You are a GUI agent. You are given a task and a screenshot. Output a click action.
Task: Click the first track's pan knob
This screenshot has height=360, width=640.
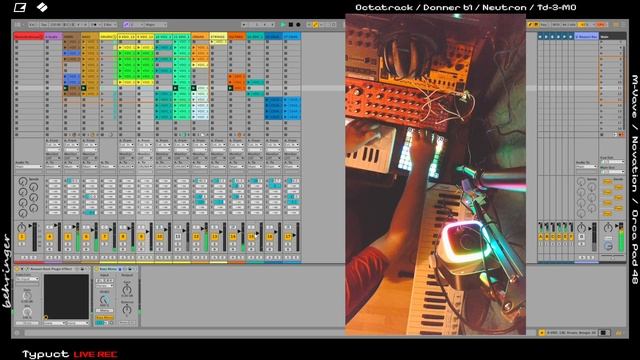click(x=21, y=227)
